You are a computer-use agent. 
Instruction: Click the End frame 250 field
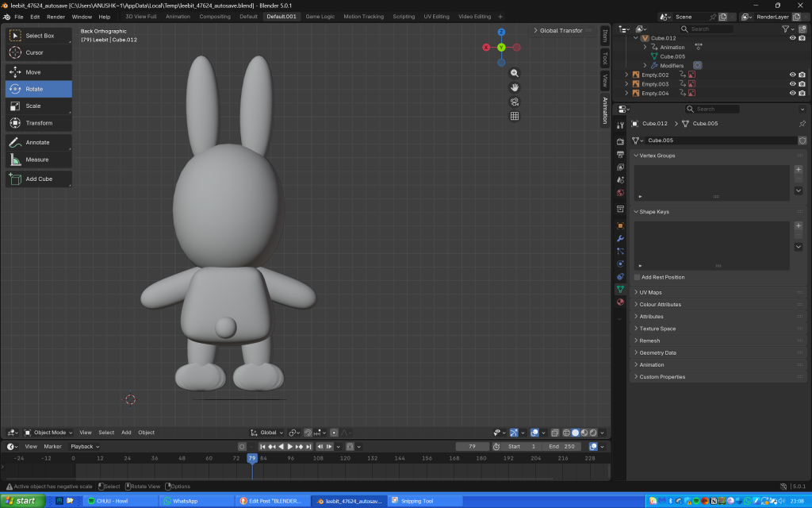tap(561, 446)
